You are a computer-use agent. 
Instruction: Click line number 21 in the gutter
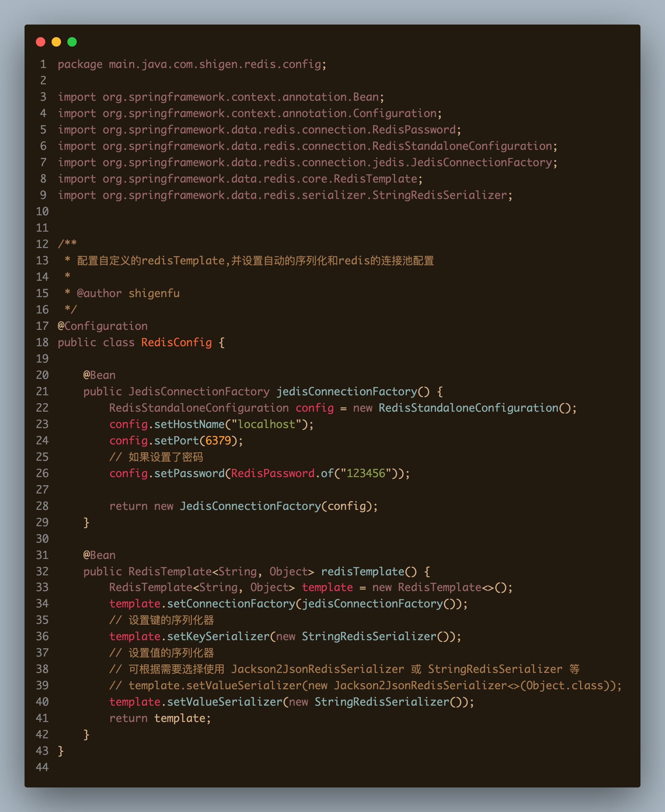[42, 391]
